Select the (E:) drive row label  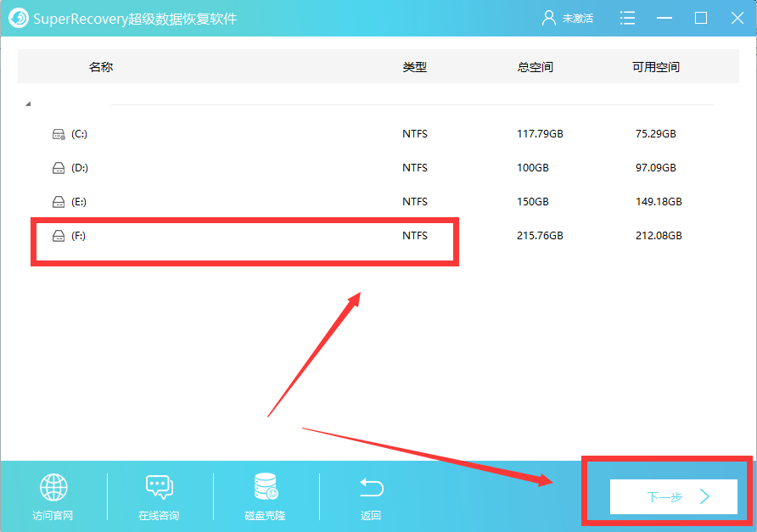click(x=79, y=202)
